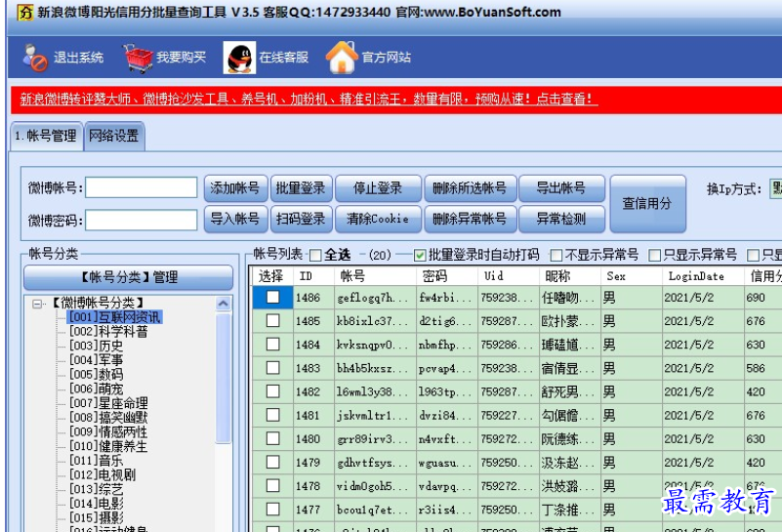Toggle the 全选 checkbox

pyautogui.click(x=315, y=256)
